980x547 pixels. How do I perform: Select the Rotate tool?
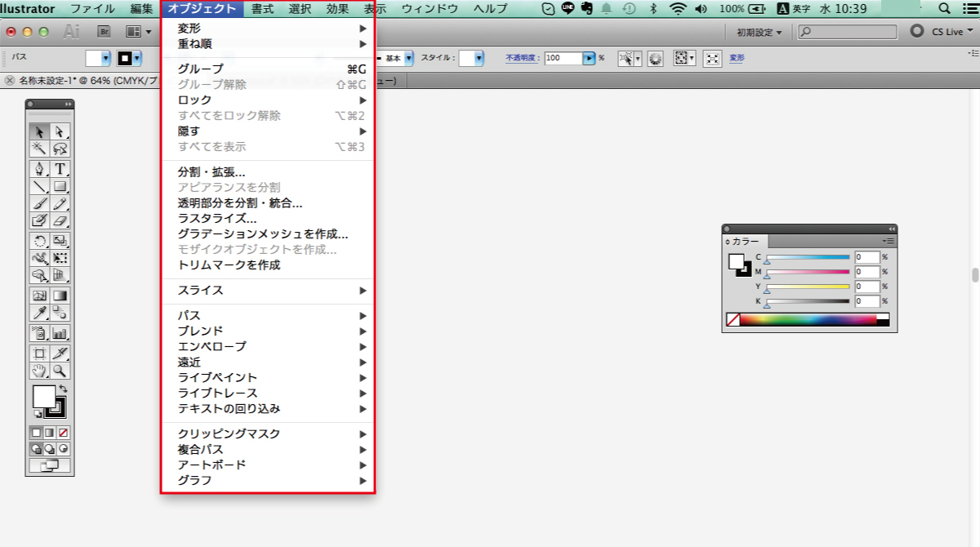39,241
